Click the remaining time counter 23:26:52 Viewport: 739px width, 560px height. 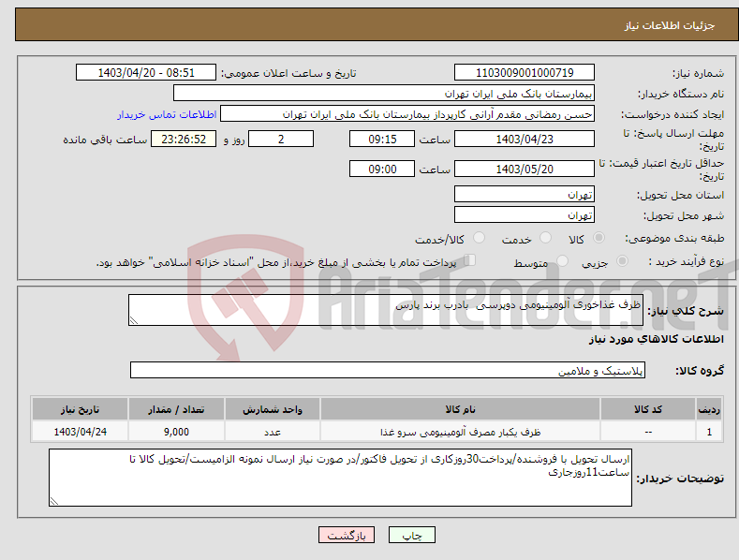point(184,139)
